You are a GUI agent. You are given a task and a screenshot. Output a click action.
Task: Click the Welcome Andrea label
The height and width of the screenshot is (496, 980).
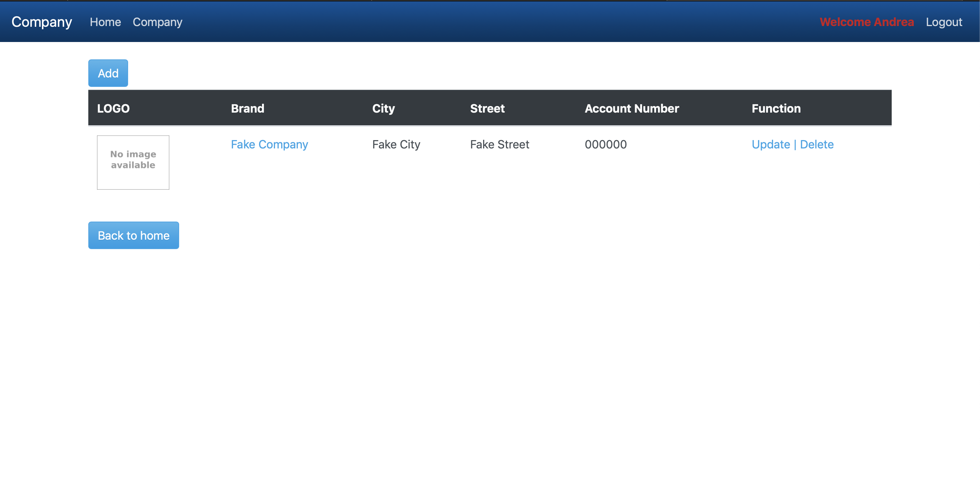[x=867, y=22]
